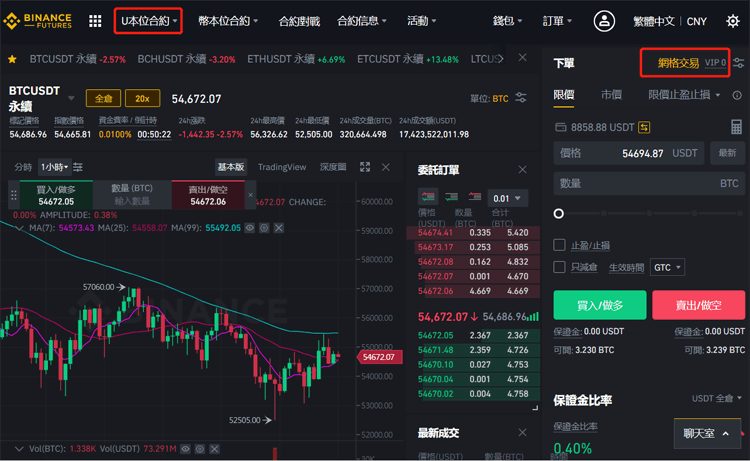Click the transfer funds icon next to balance

644,127
